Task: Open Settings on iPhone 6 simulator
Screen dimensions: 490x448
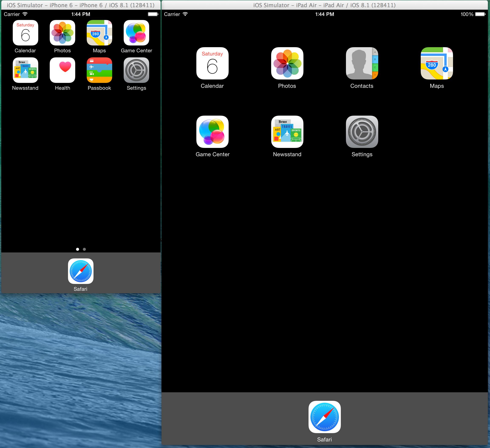Action: [x=136, y=70]
